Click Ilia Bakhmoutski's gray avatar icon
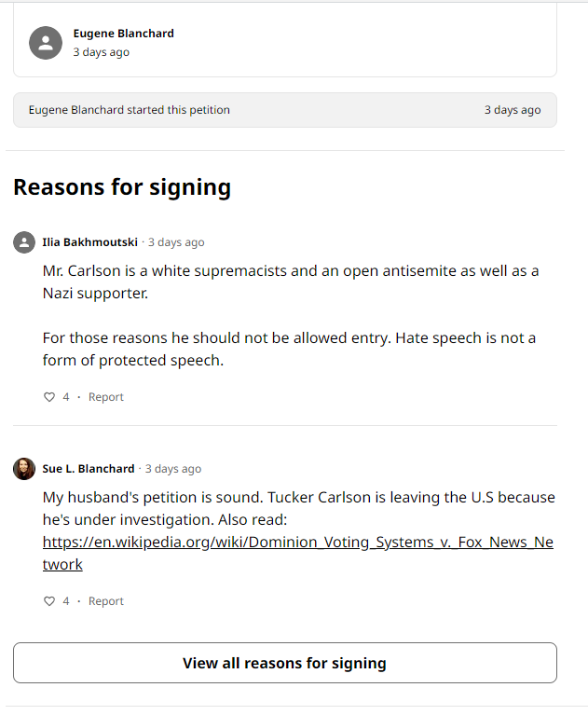Image resolution: width=588 pixels, height=715 pixels. pyautogui.click(x=24, y=242)
